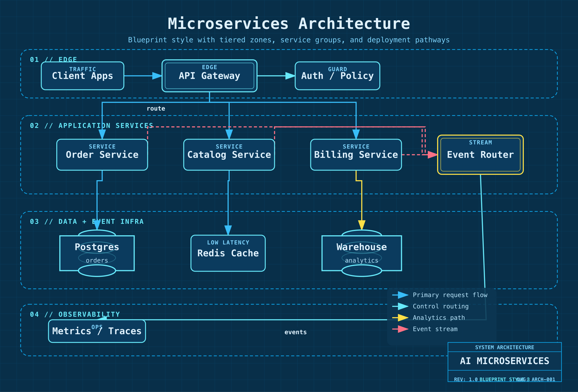Viewport: 578px width, 392px height.
Task: Click the yellow Analytics path legend arrow
Action: (x=401, y=318)
